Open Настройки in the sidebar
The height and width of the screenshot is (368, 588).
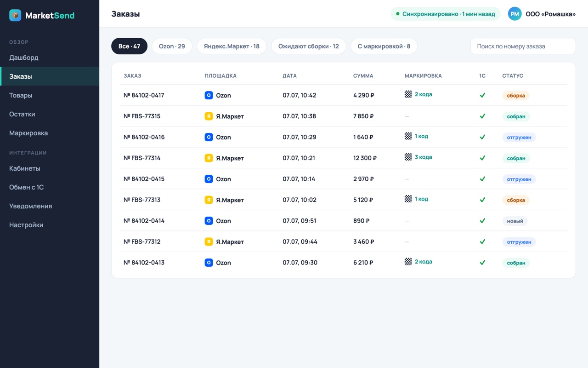coord(50,225)
